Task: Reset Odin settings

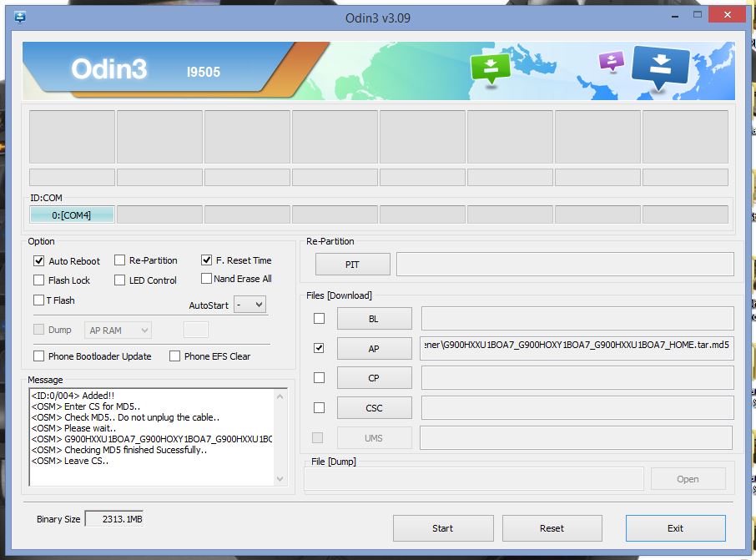Action: pos(552,528)
